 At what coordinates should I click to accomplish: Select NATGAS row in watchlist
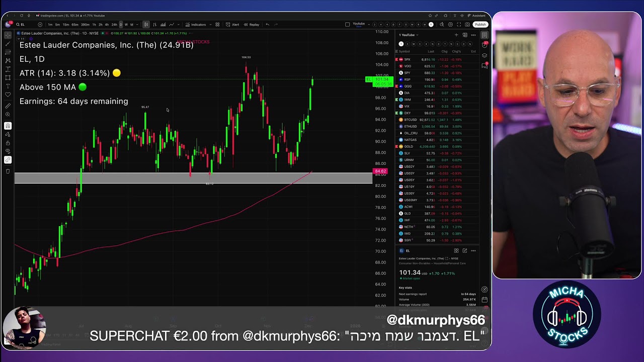click(x=437, y=140)
